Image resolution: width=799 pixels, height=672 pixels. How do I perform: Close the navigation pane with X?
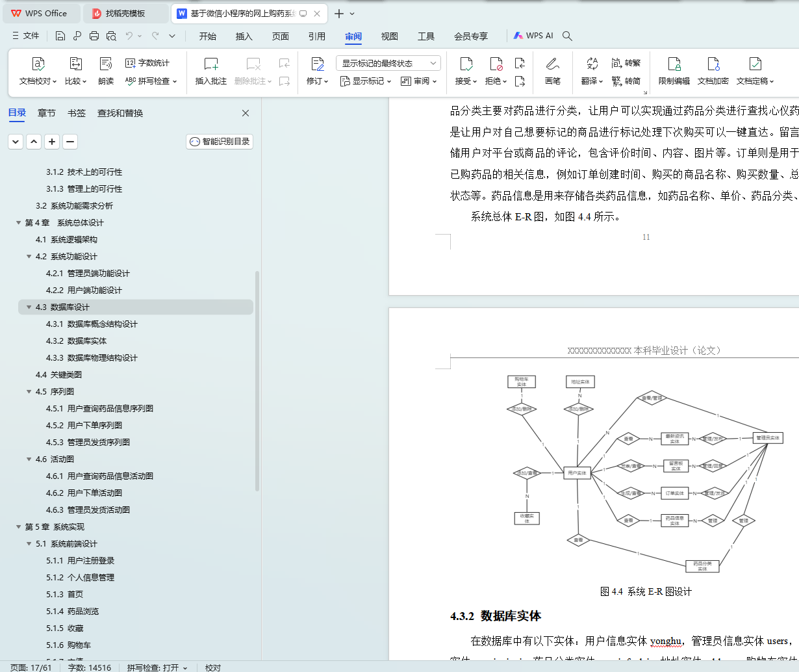[246, 113]
